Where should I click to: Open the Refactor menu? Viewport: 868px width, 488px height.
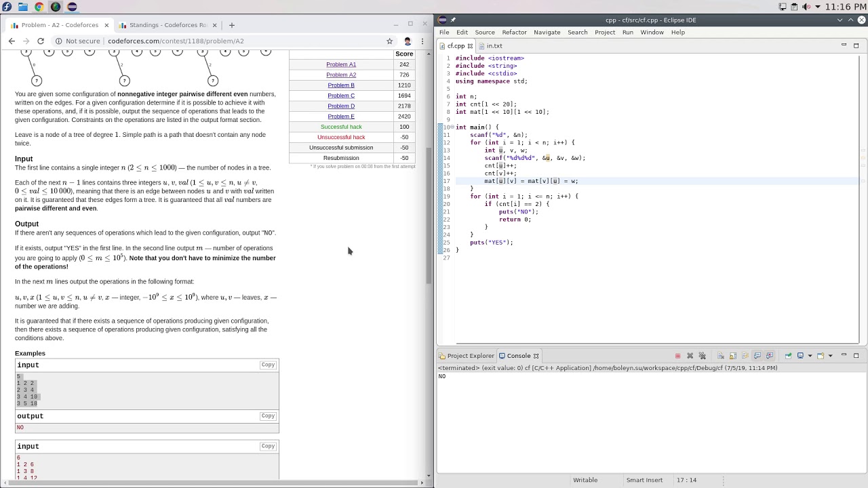513,32
